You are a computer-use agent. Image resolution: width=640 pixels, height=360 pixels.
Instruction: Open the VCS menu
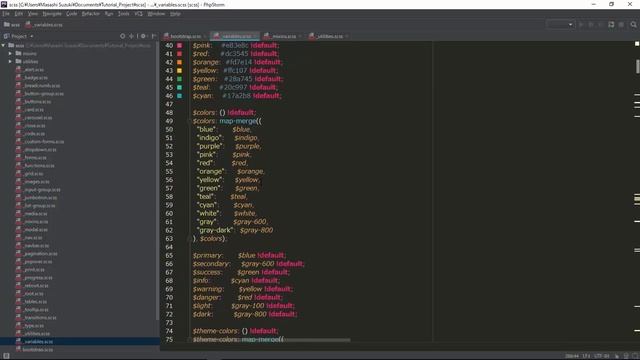139,13
